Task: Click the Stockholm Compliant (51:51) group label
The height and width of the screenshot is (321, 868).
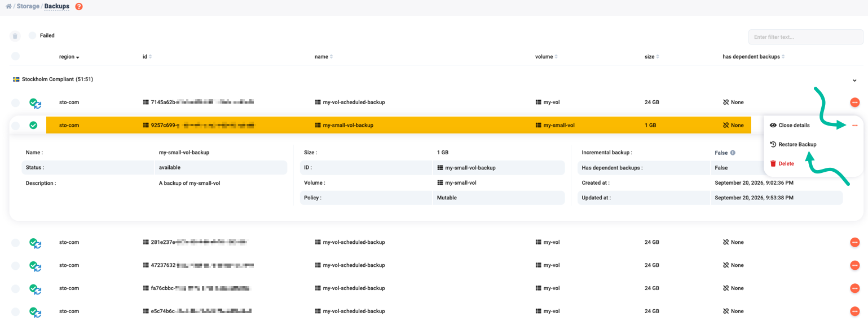Action: coord(58,79)
